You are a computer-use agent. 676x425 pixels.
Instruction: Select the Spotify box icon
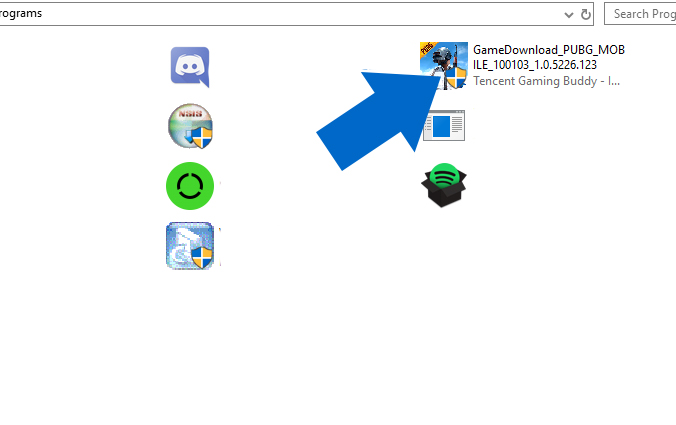click(444, 185)
